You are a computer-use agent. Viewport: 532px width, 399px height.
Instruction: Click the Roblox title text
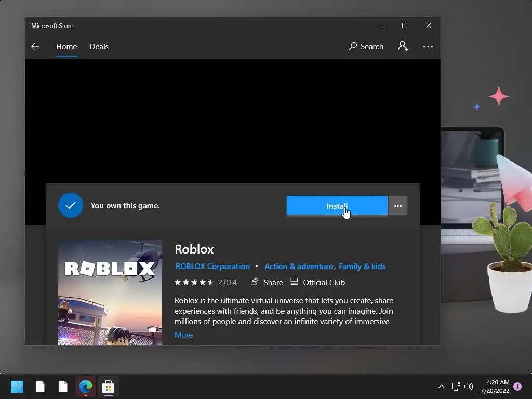[194, 249]
